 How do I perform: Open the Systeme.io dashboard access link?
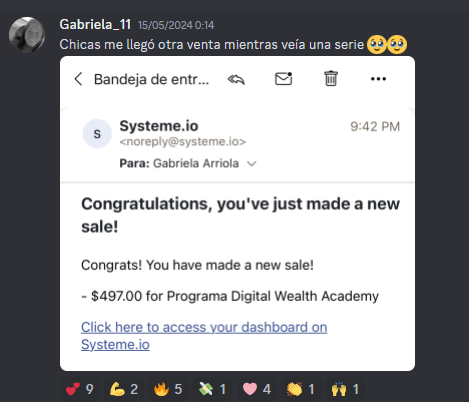coord(204,336)
